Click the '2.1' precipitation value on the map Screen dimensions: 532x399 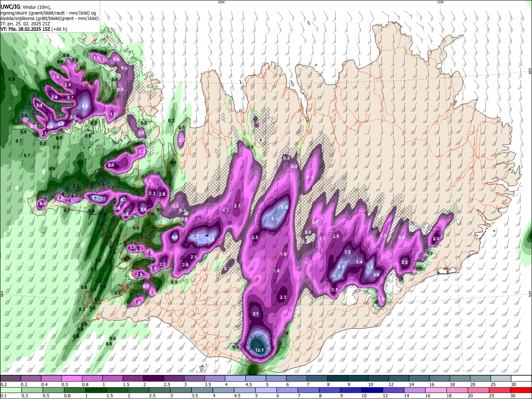click(237, 206)
